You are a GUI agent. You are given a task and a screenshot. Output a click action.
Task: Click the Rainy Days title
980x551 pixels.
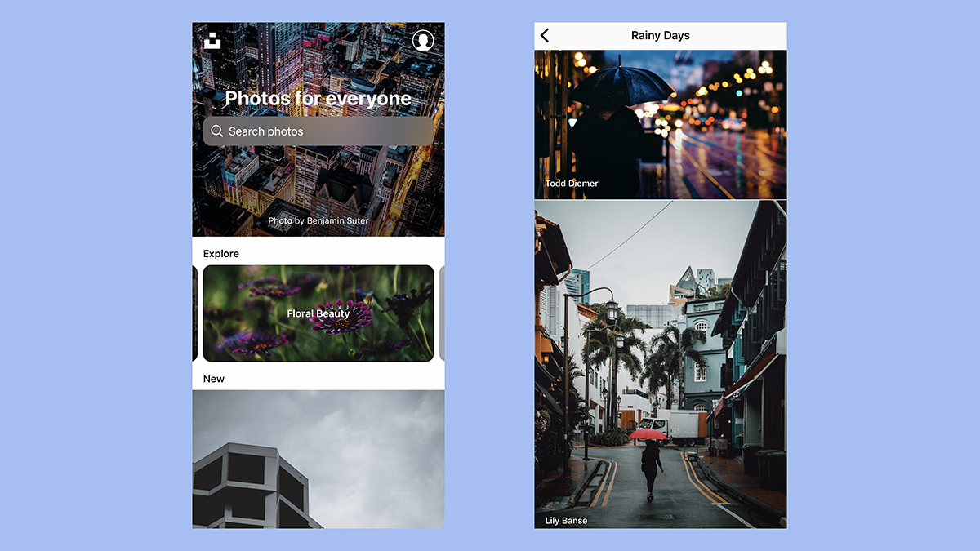(661, 35)
